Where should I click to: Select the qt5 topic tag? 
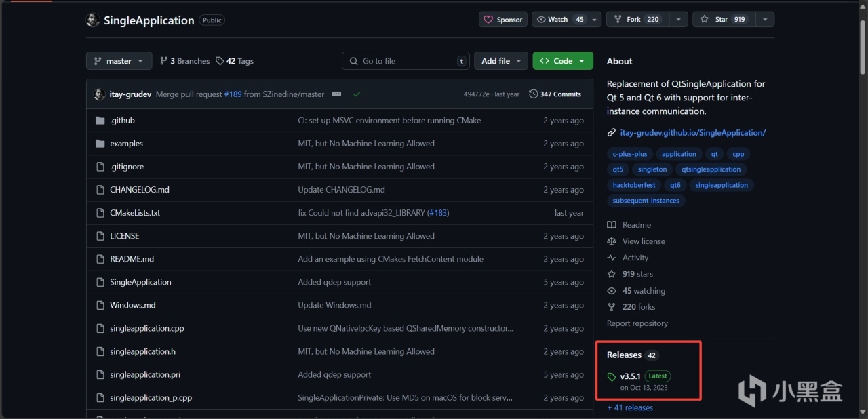click(x=618, y=169)
